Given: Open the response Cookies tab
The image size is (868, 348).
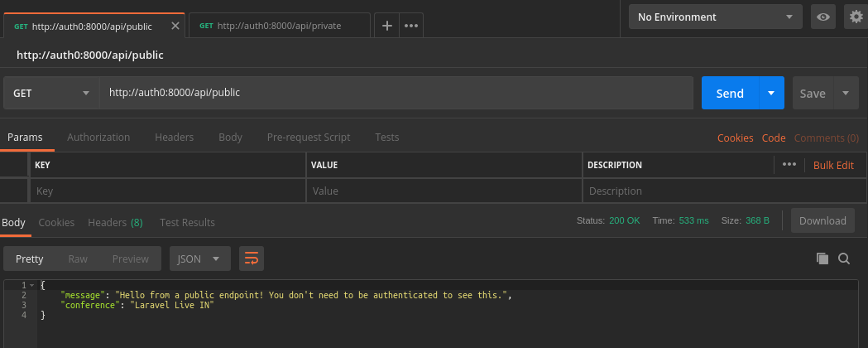Looking at the screenshot, I should 56,222.
